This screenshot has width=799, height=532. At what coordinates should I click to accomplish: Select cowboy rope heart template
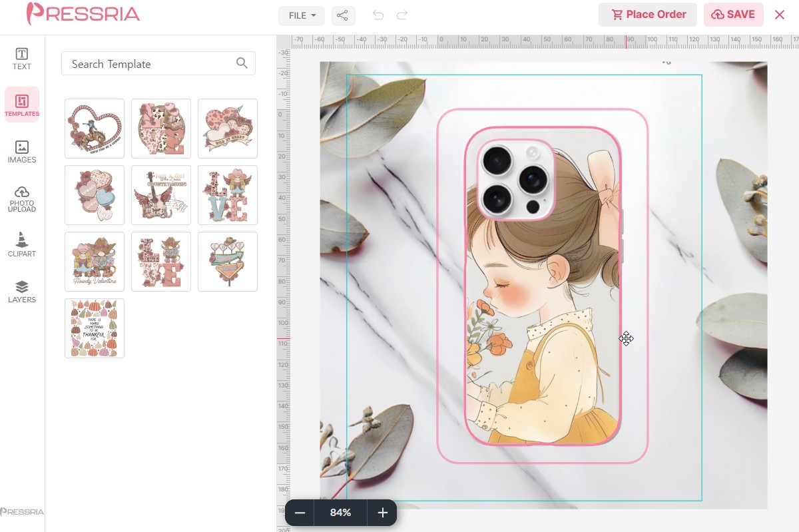click(x=95, y=129)
